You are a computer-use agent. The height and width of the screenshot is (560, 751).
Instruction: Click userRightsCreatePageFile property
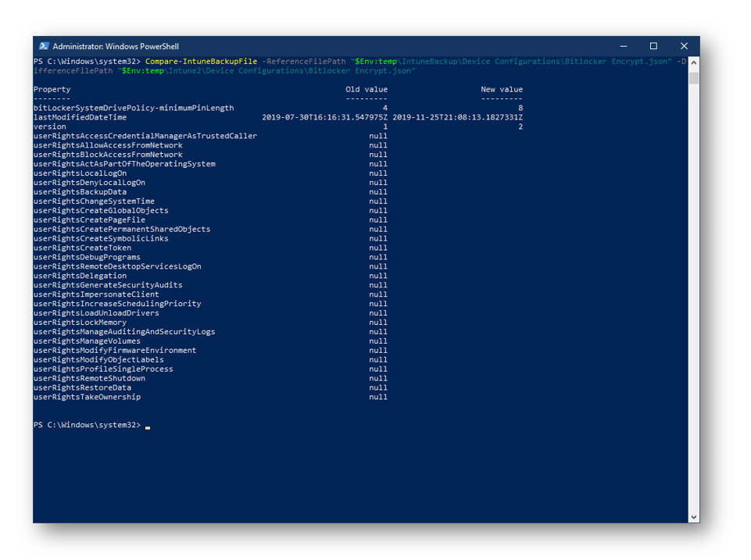click(89, 220)
